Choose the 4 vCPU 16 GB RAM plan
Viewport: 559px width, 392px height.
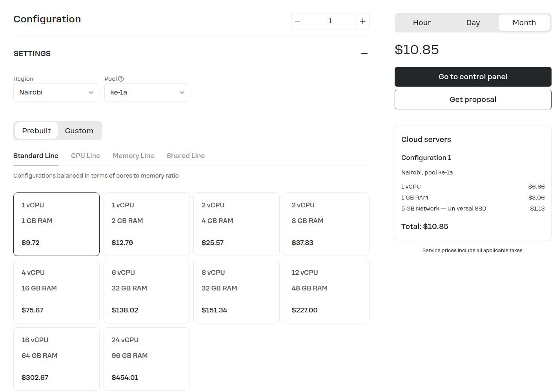(x=56, y=292)
